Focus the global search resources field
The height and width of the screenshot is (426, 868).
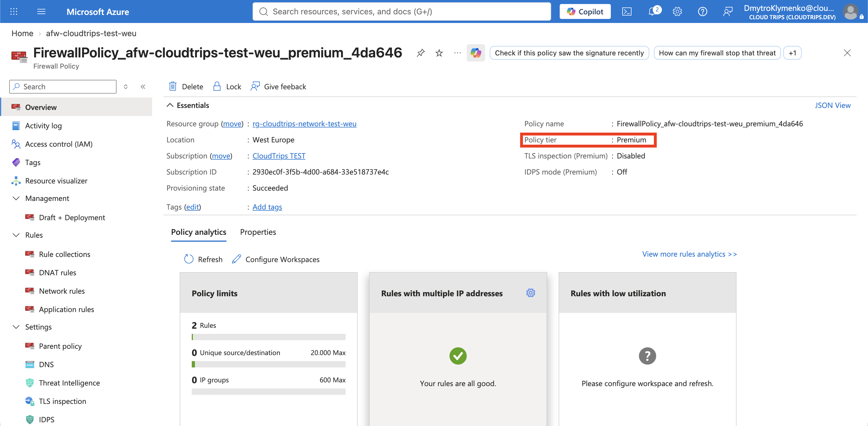pyautogui.click(x=402, y=11)
